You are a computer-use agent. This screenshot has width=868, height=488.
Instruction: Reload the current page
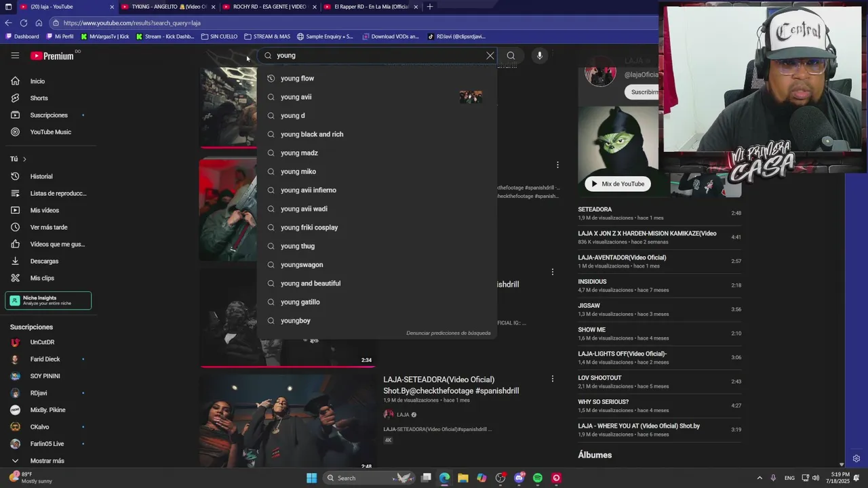(24, 23)
